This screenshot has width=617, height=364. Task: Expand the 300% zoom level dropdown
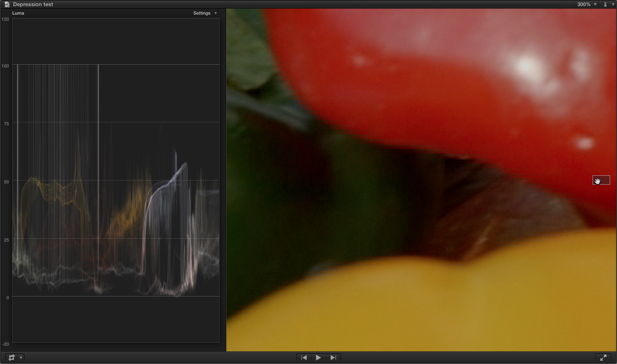pyautogui.click(x=595, y=4)
